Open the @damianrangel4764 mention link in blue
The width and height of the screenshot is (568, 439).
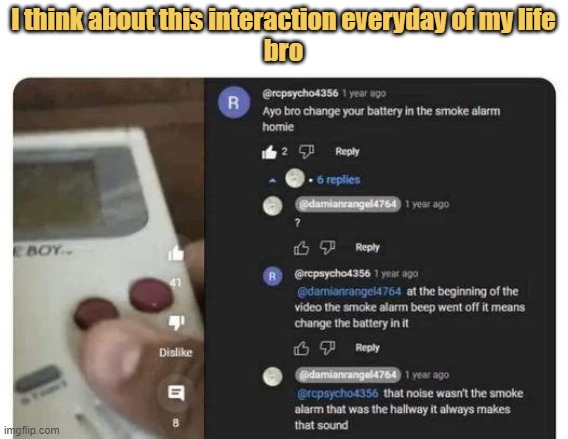[349, 292]
